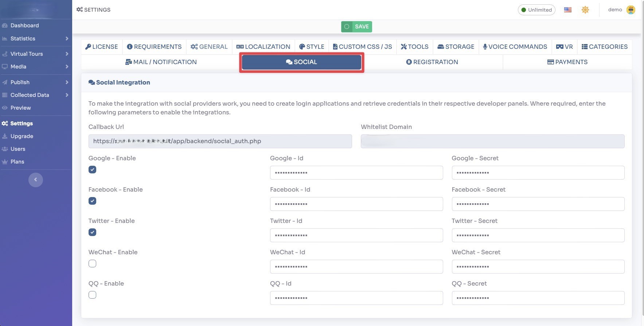Open the Upgrade link in sidebar
The height and width of the screenshot is (326, 644).
pyautogui.click(x=22, y=136)
